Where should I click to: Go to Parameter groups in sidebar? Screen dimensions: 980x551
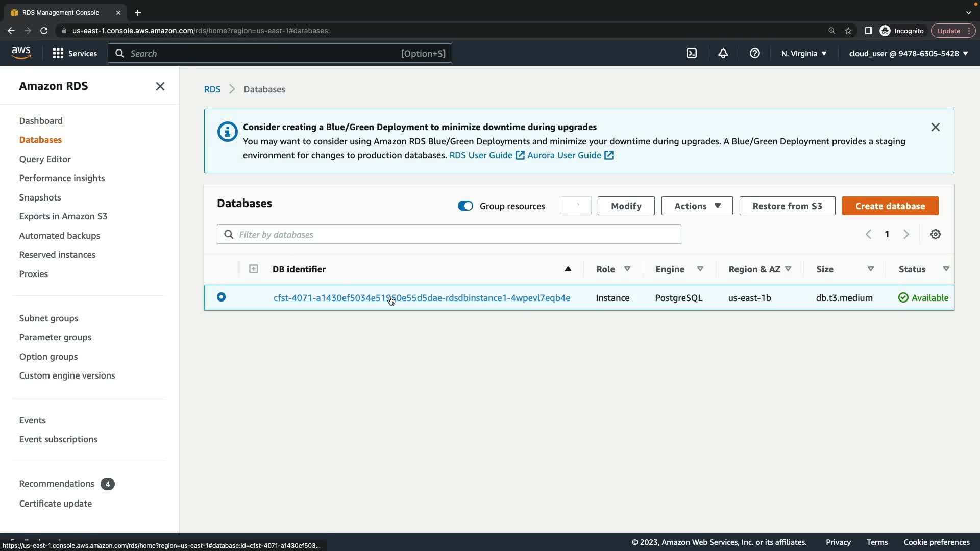pyautogui.click(x=55, y=337)
